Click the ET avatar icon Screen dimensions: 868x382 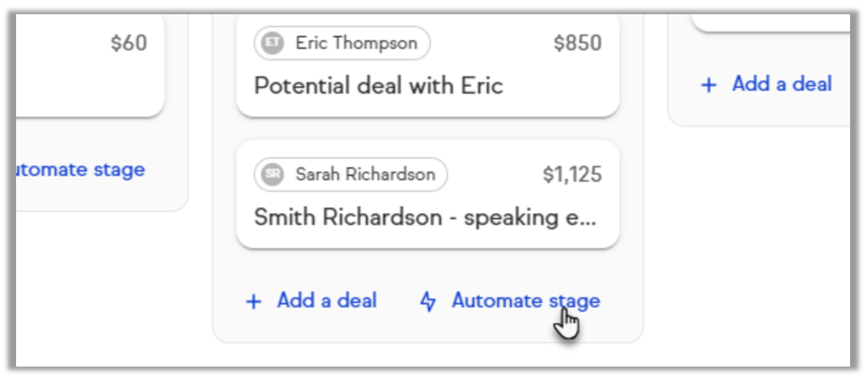272,43
